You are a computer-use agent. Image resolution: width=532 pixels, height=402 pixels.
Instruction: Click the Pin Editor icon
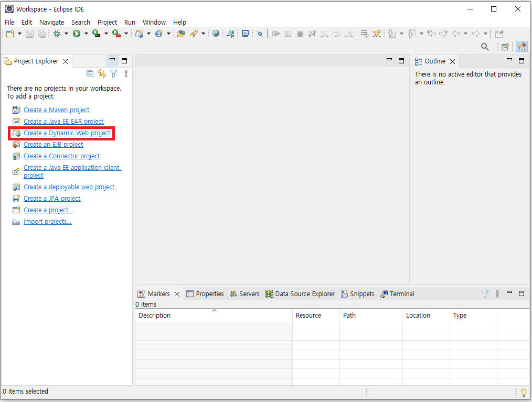pyautogui.click(x=499, y=34)
